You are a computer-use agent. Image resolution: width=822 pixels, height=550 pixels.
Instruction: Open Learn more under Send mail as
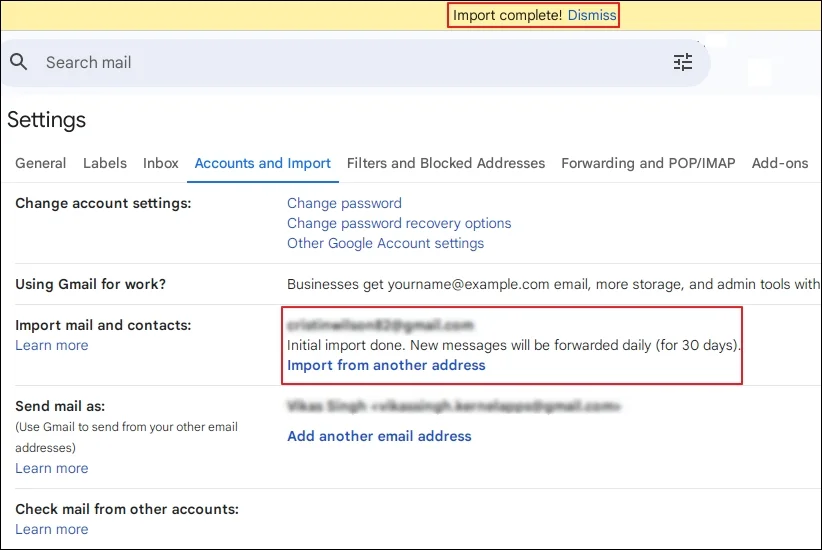point(51,468)
